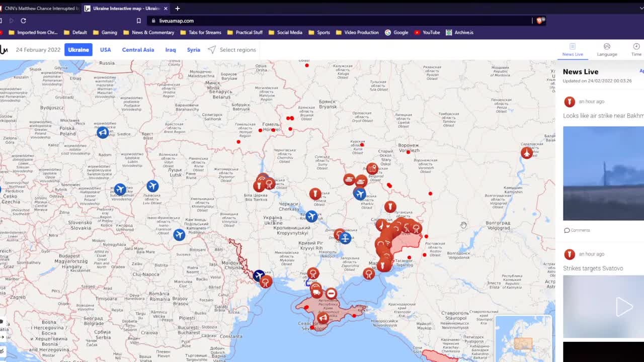Open the Time filter icon
This screenshot has width=644, height=362.
point(636,49)
